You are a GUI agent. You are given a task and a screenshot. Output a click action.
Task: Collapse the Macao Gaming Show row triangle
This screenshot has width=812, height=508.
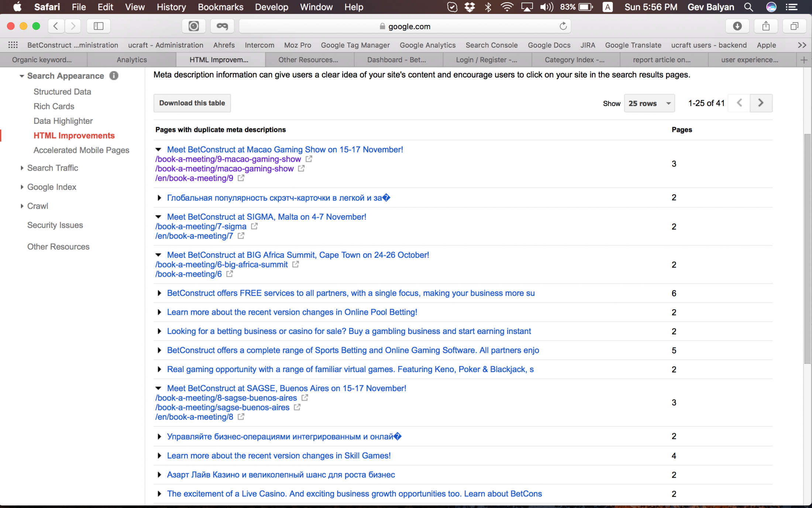pos(159,150)
